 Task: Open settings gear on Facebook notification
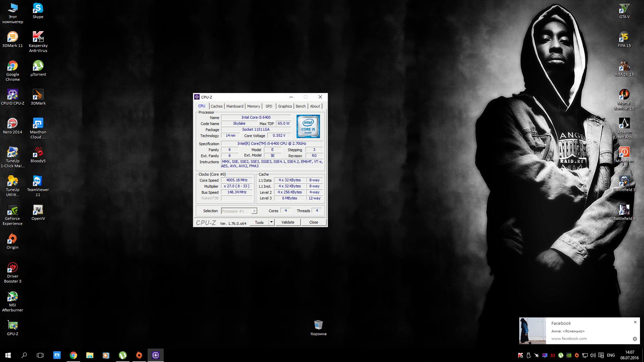635,339
